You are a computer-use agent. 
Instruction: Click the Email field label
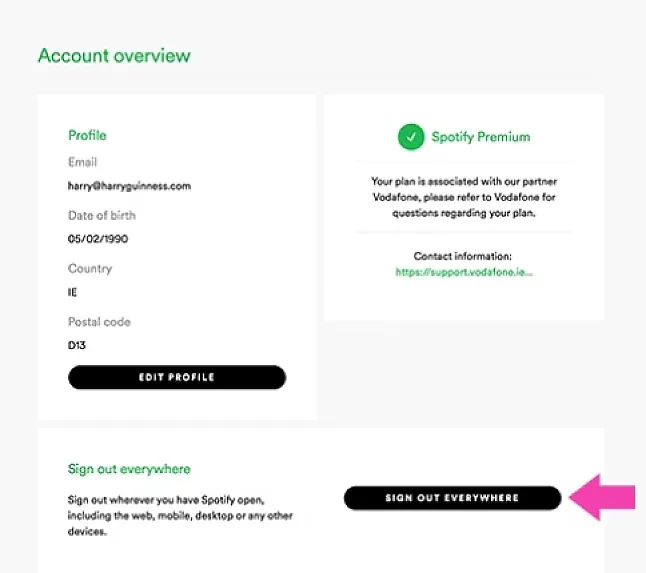pos(82,162)
